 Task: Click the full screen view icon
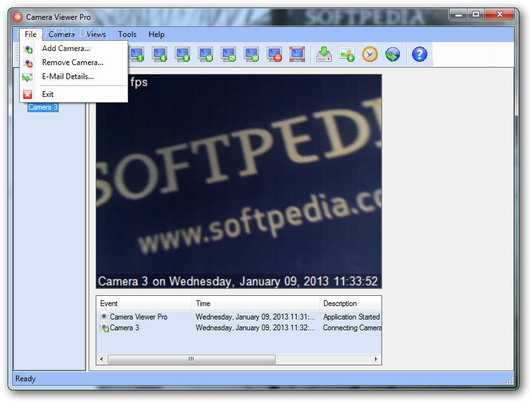297,54
